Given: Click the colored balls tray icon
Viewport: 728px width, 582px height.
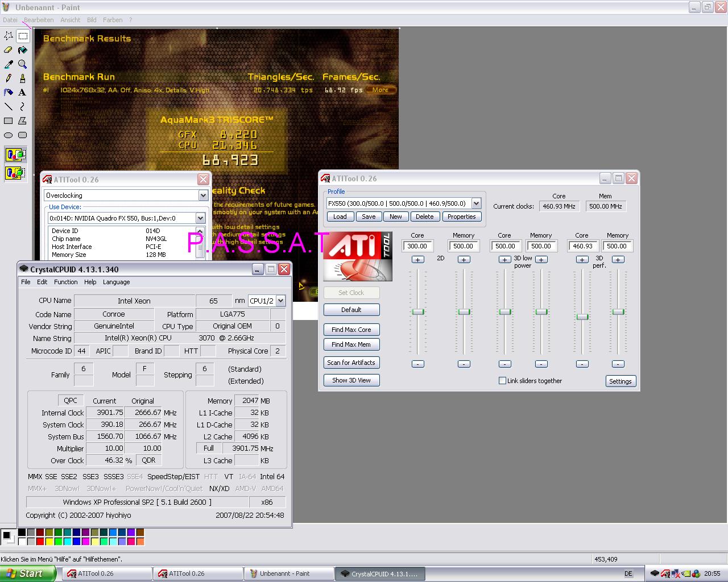Looking at the screenshot, I should tap(696, 573).
